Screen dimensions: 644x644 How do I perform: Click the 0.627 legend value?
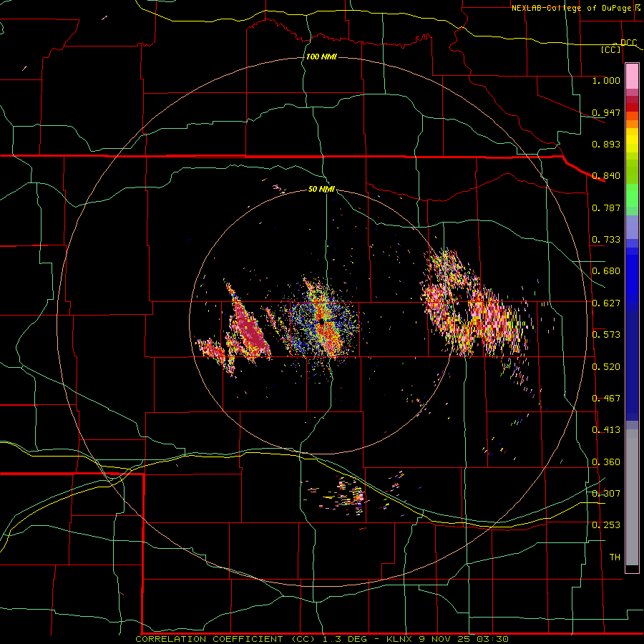[606, 303]
